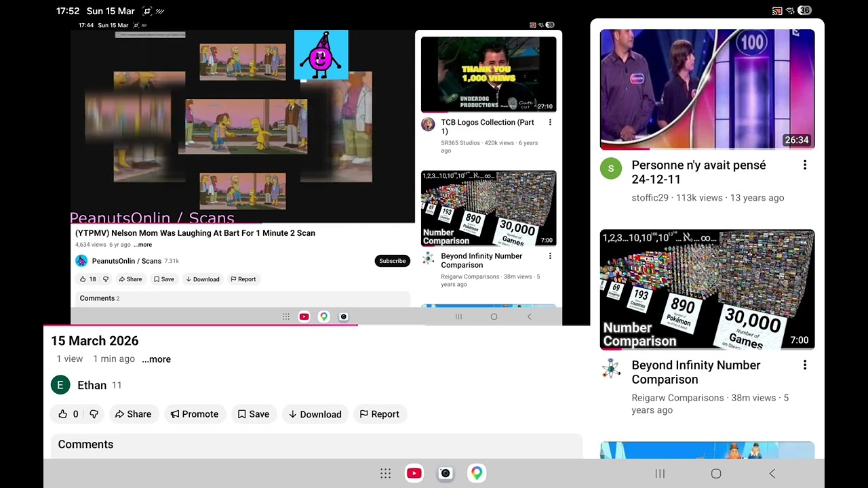Open the apps grid in taskbar

click(x=385, y=474)
